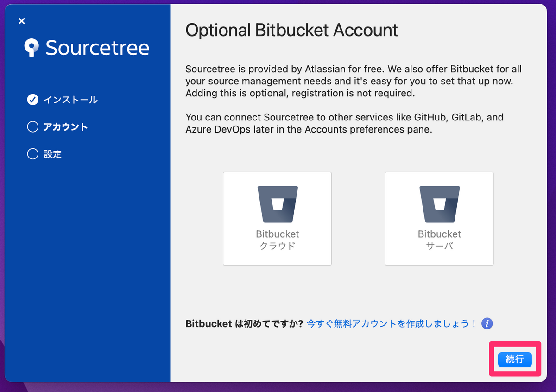
Task: Click the Sourcetree wordmark text
Action: click(x=98, y=48)
